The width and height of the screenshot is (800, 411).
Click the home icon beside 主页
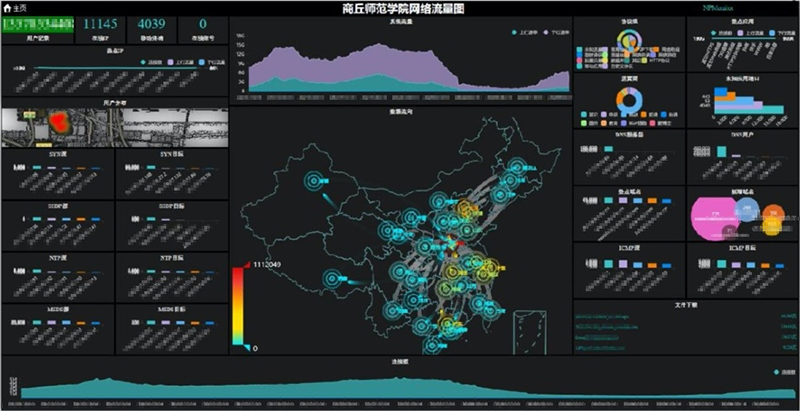click(x=7, y=9)
